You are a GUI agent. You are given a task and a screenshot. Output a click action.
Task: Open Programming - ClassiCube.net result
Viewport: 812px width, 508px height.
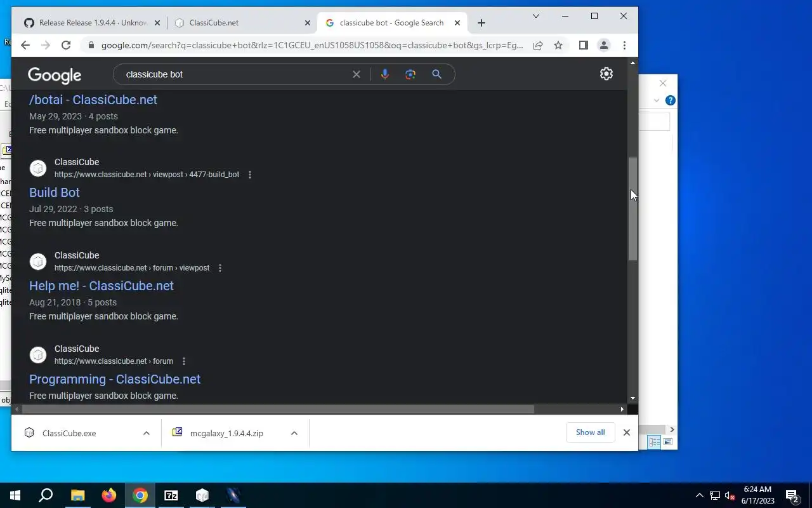coord(115,379)
